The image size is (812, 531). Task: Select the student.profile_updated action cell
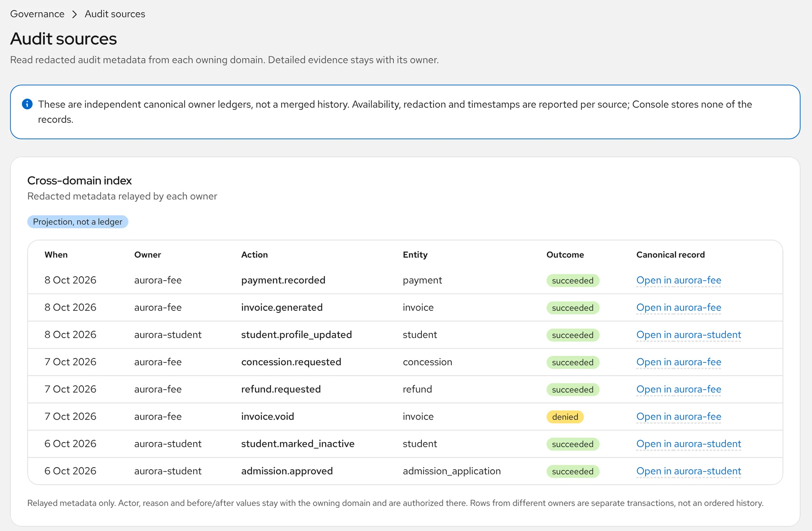[x=296, y=335]
